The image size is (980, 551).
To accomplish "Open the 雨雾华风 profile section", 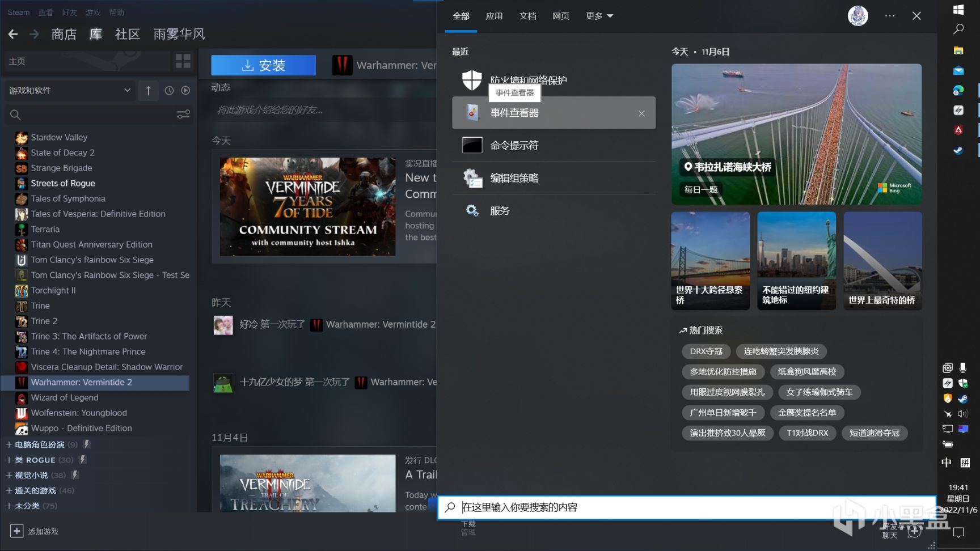I will [179, 35].
